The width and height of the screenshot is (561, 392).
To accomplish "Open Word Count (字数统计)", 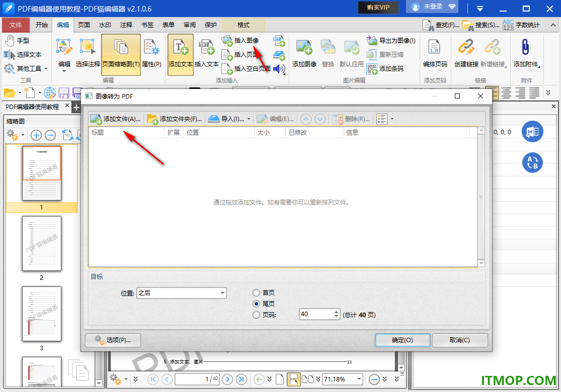I will coord(521,25).
